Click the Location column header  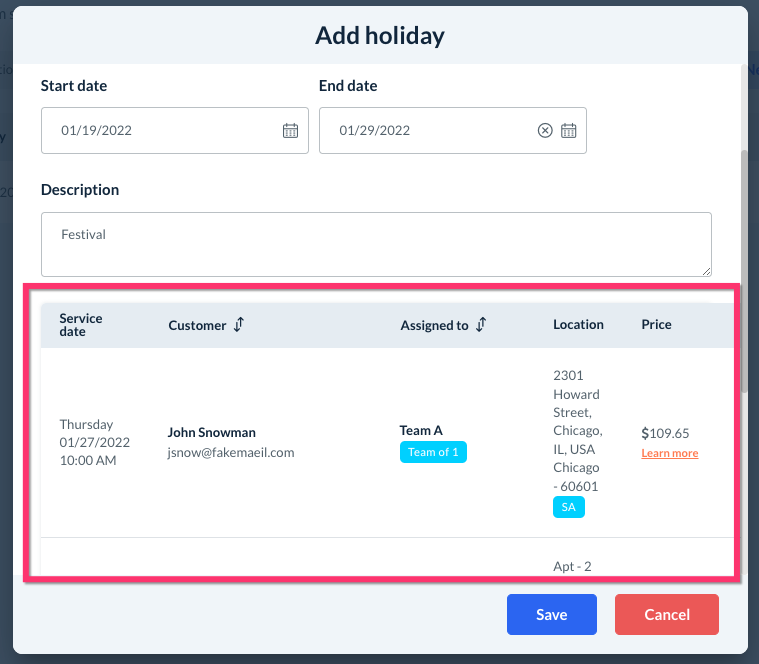coord(578,325)
